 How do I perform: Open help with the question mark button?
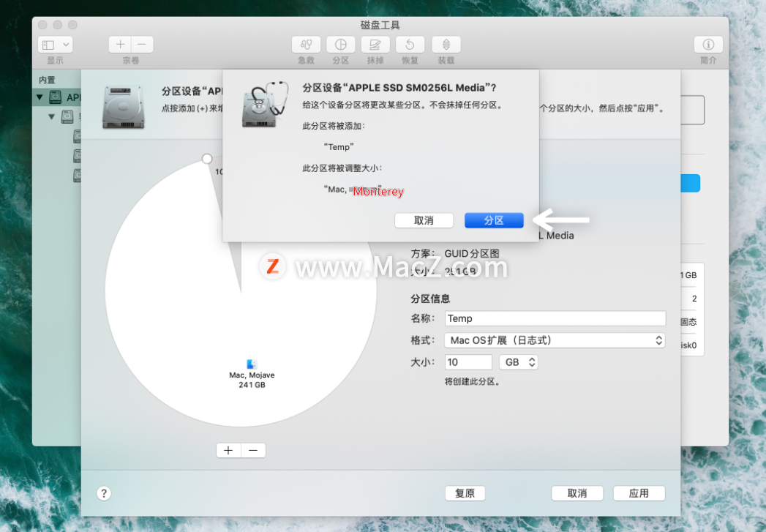coord(104,493)
